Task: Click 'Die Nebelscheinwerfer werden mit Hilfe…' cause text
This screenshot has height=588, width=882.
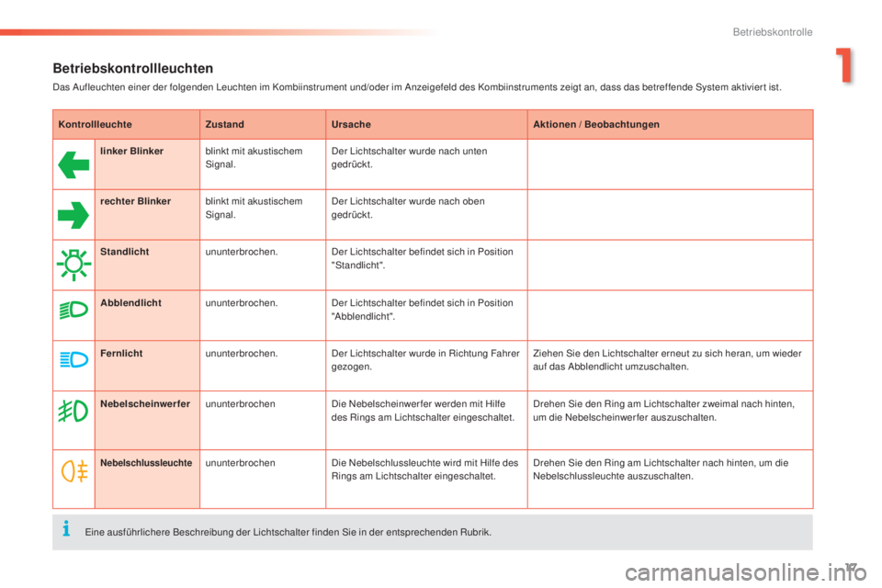Action: [x=423, y=410]
